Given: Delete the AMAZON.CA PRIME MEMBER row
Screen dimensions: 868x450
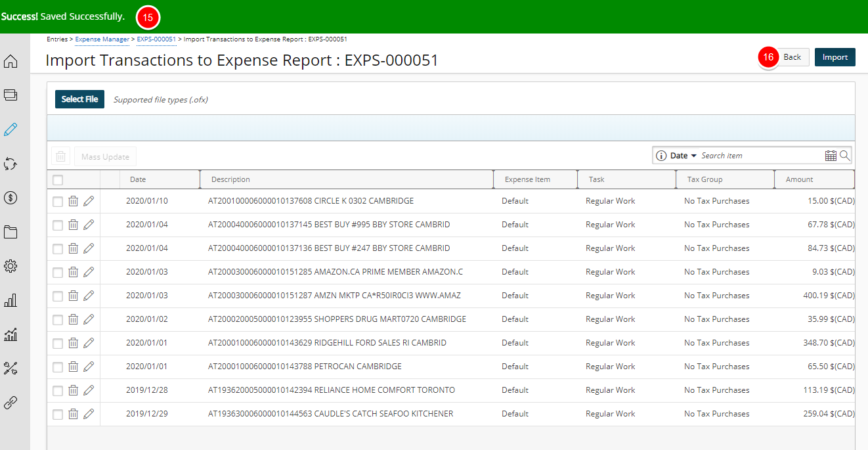Looking at the screenshot, I should click(74, 272).
